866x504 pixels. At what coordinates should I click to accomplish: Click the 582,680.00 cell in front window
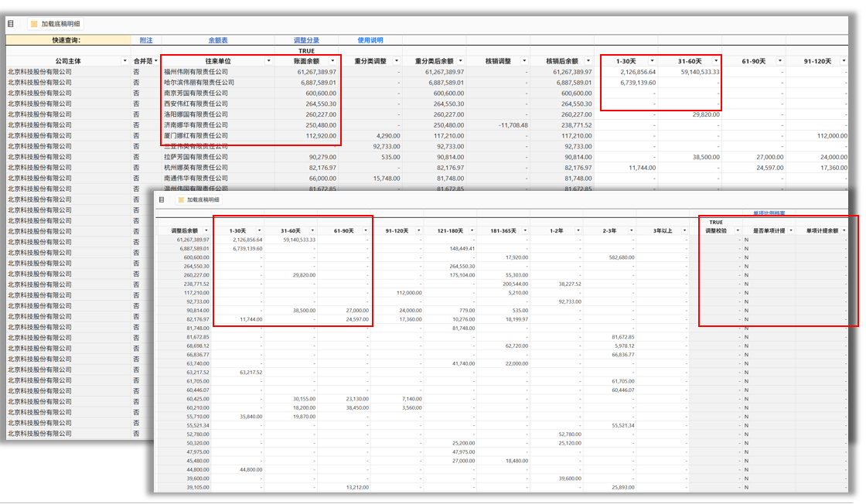point(609,257)
